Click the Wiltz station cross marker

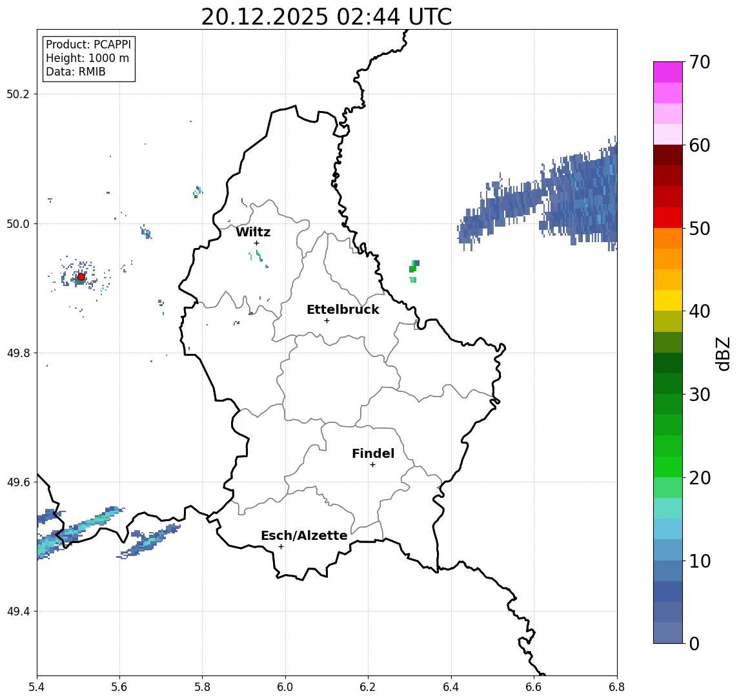(x=256, y=243)
